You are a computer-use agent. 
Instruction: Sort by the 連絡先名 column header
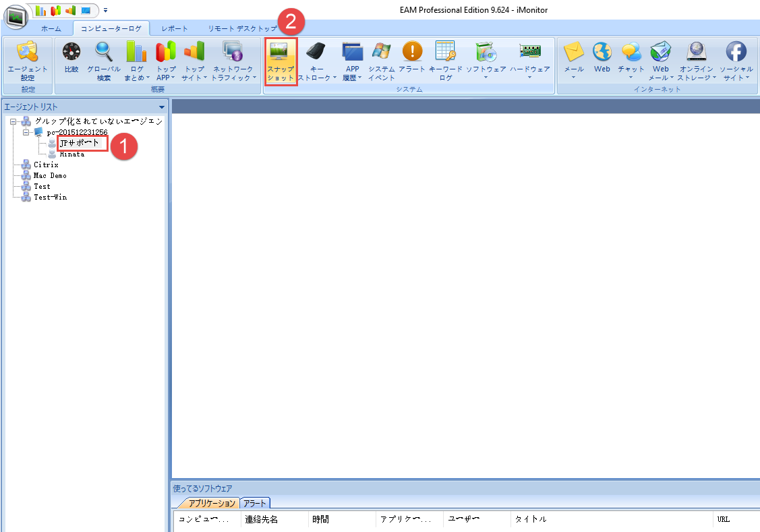click(274, 519)
